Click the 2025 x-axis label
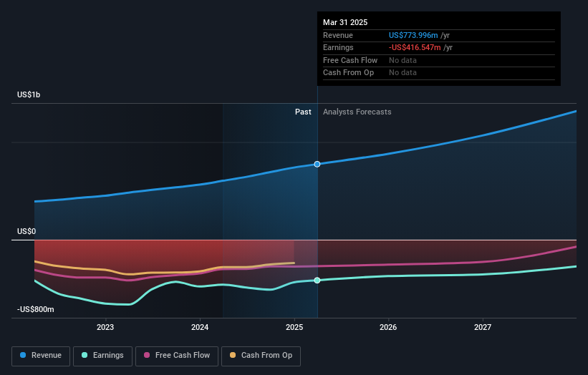 coord(294,327)
